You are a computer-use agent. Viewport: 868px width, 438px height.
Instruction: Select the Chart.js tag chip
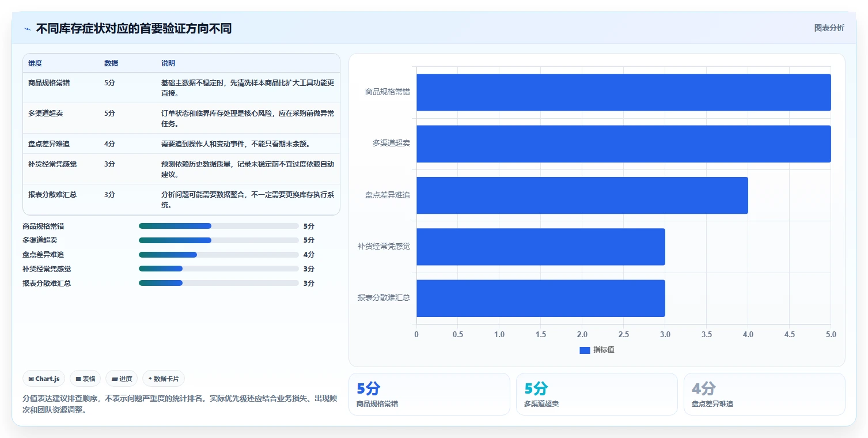coord(44,379)
